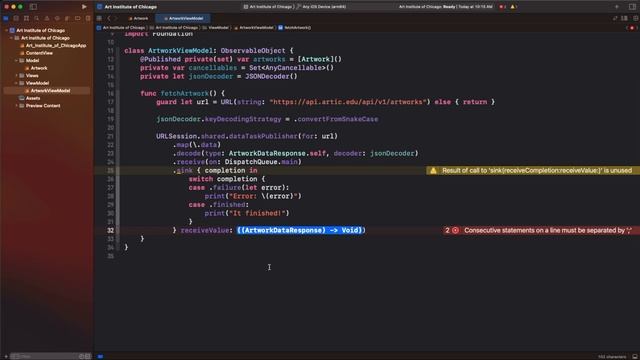Click ViewModel segment in the jump bar
This screenshot has height=360, width=640.
click(216, 28)
